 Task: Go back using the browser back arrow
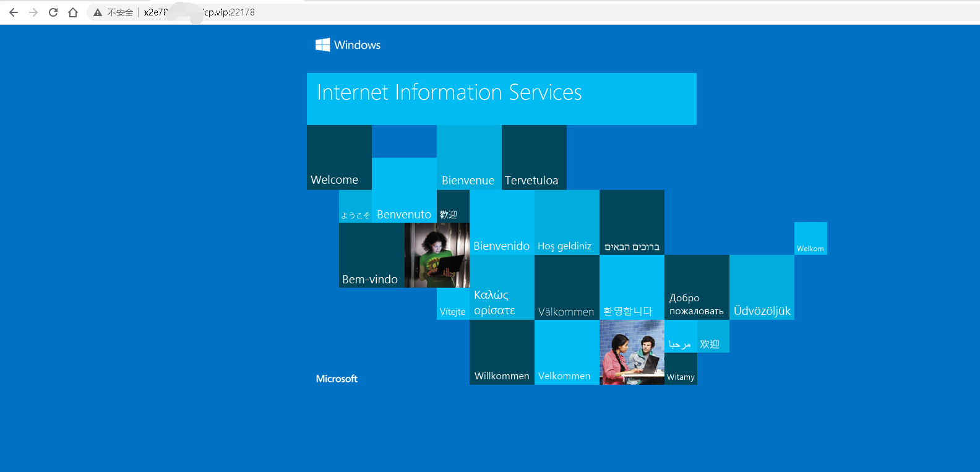(x=14, y=12)
